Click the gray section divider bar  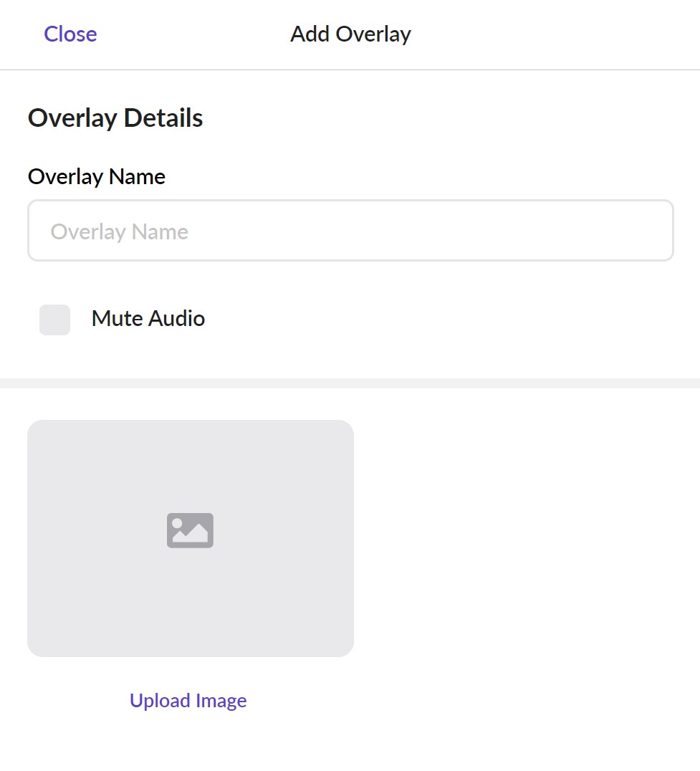coord(350,383)
